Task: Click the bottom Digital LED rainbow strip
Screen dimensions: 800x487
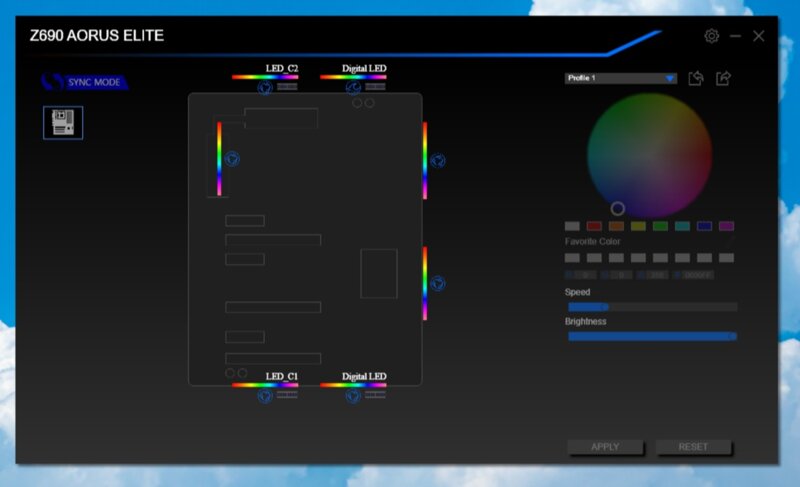Action: (353, 385)
